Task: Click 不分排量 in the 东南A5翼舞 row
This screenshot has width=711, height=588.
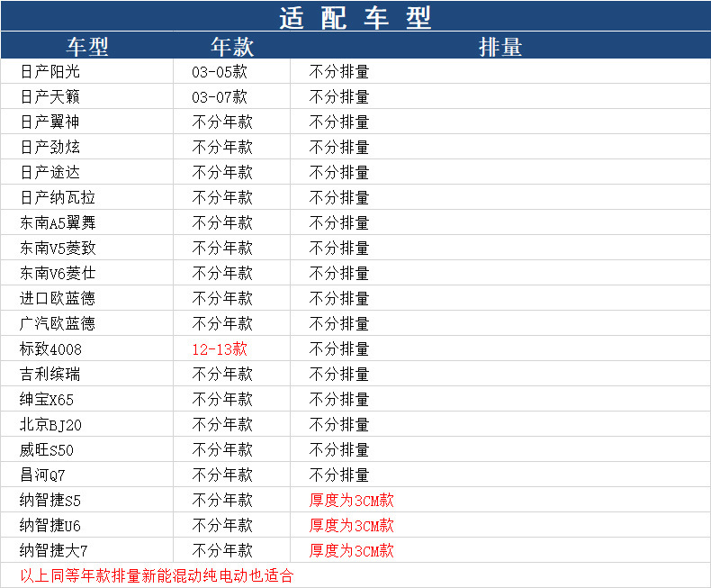Action: click(339, 222)
